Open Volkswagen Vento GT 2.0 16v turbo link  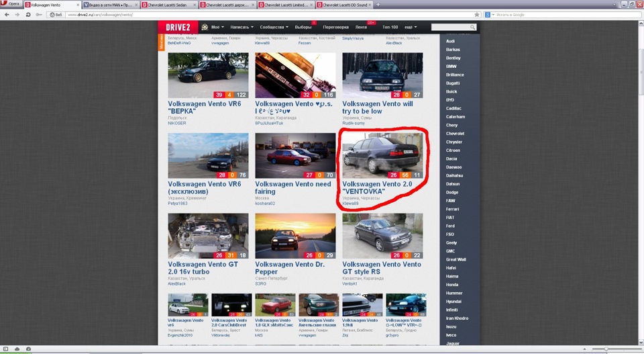pos(203,267)
